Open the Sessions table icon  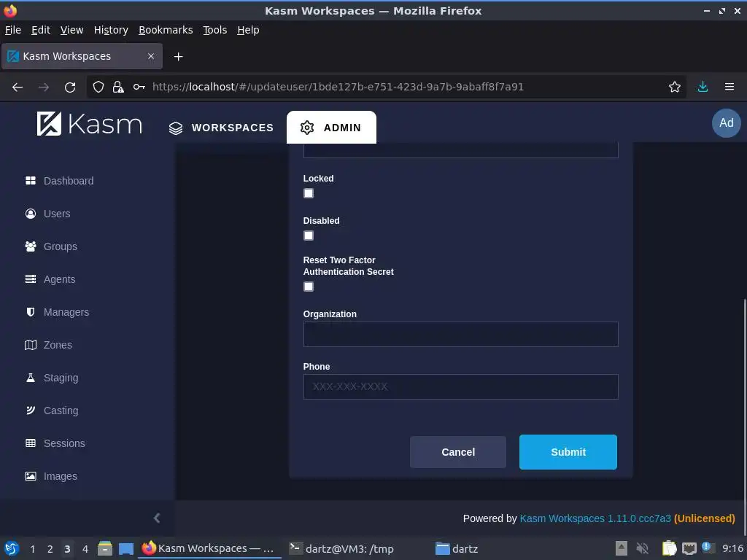[x=31, y=443]
